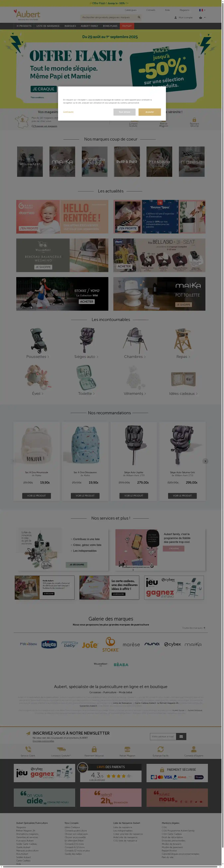Open the French flag language dropdown
Image resolution: width=224 pixels, height=868 pixels.
(x=202, y=10)
